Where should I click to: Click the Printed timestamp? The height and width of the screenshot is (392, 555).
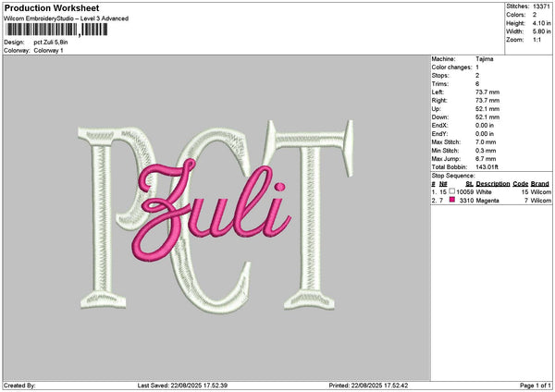[x=368, y=386]
